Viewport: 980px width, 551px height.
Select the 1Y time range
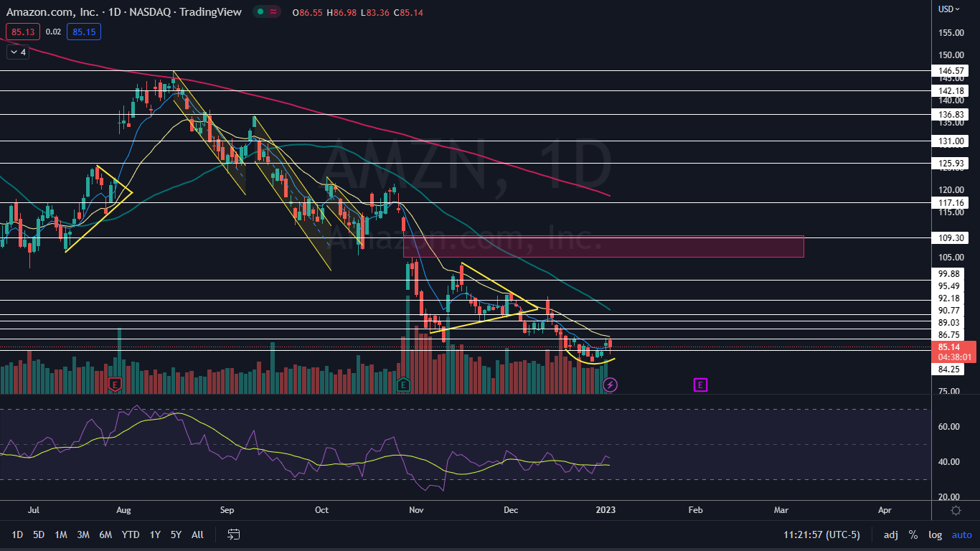point(155,534)
